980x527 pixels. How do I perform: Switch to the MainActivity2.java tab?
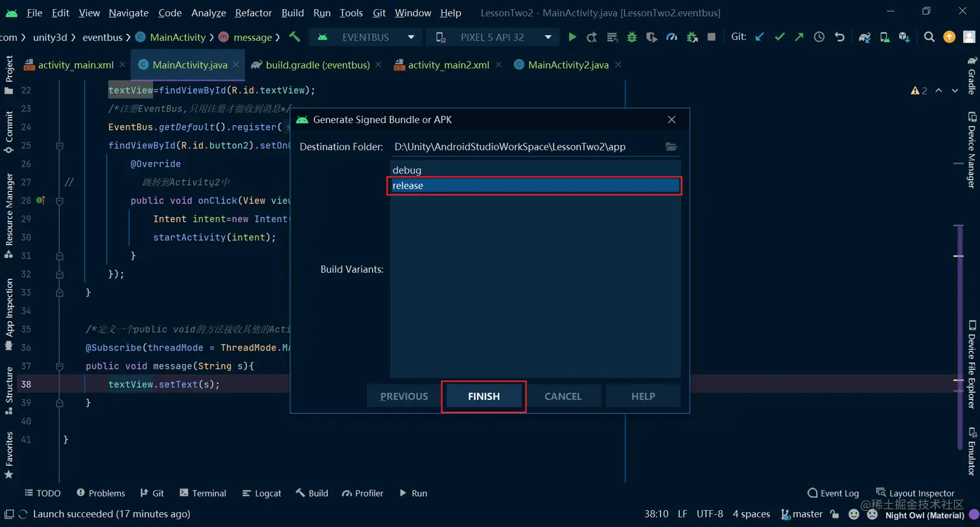point(568,65)
